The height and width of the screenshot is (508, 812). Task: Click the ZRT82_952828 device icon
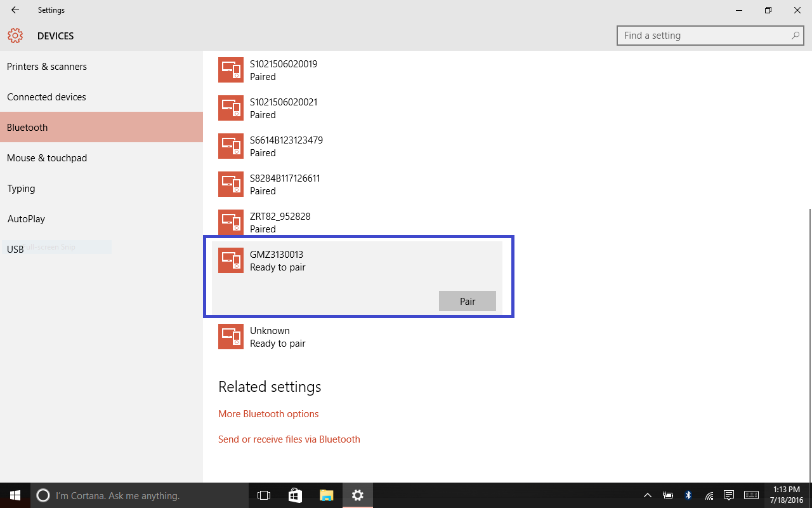tap(231, 222)
